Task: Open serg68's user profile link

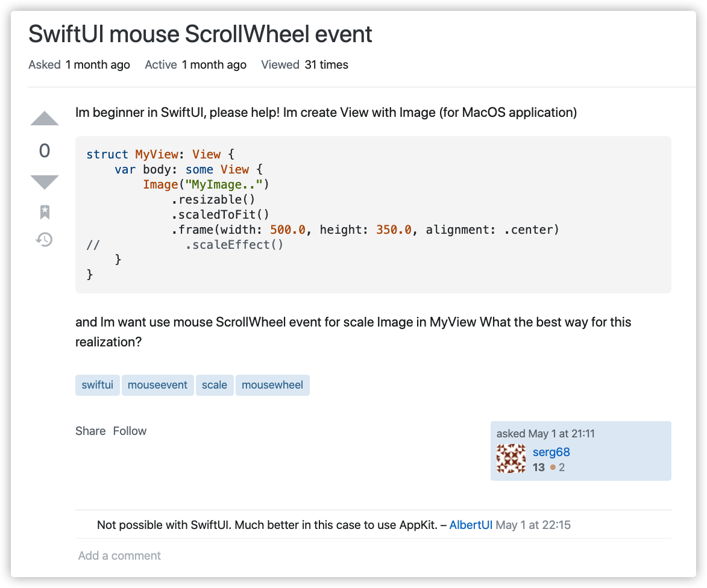Action: point(551,452)
